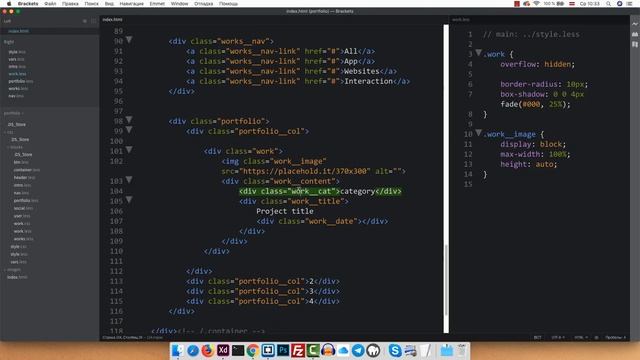The height and width of the screenshot is (360, 640).
Task: Open the headphones app in the dock
Action: (328, 350)
